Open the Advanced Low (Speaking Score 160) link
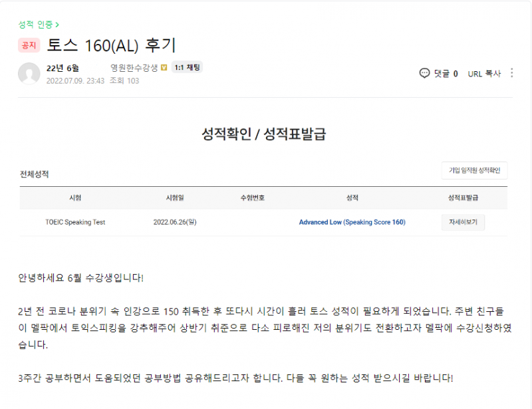 pos(352,222)
